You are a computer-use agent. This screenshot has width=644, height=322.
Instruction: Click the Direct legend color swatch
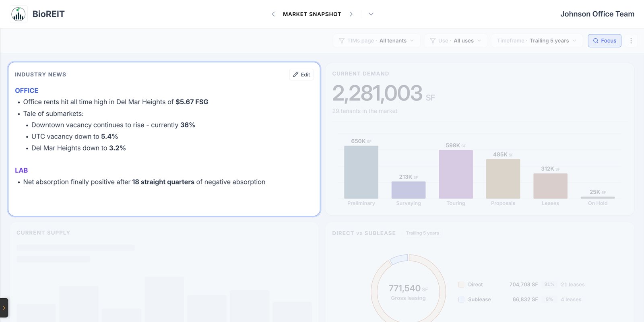coord(461,285)
